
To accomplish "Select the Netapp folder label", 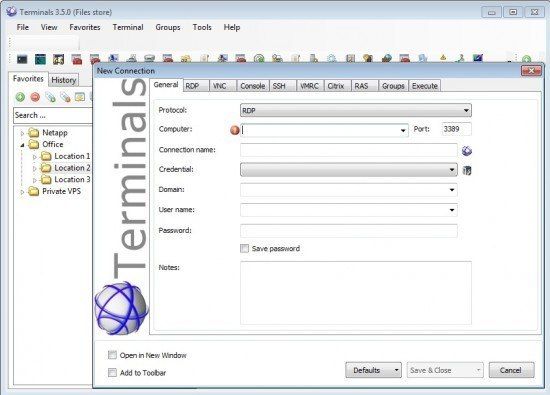I will [x=55, y=133].
